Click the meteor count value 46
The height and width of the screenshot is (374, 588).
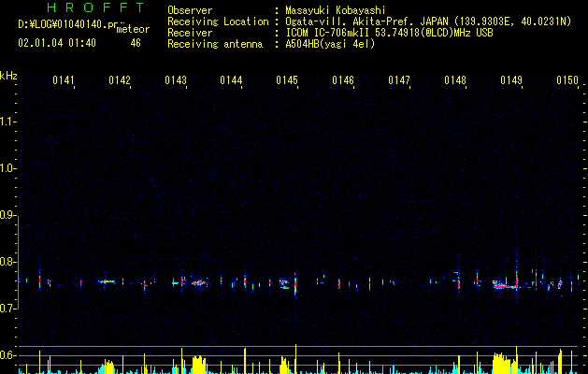tap(136, 43)
